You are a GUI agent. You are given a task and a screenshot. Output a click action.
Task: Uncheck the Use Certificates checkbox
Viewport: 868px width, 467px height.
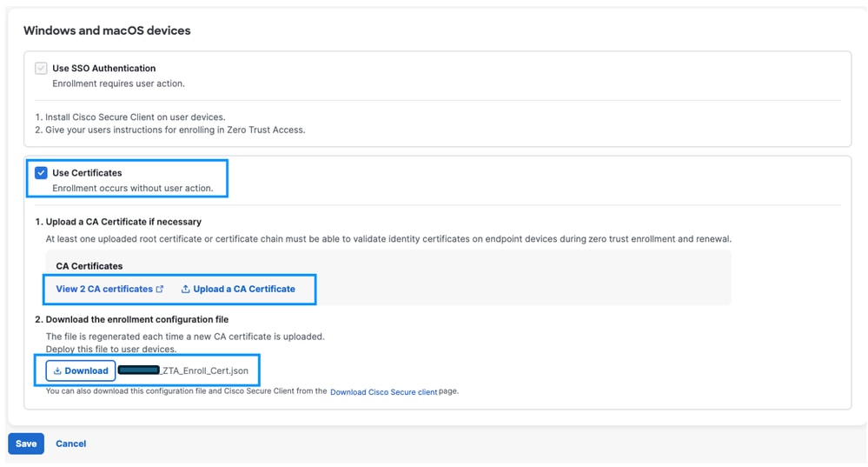(x=41, y=173)
